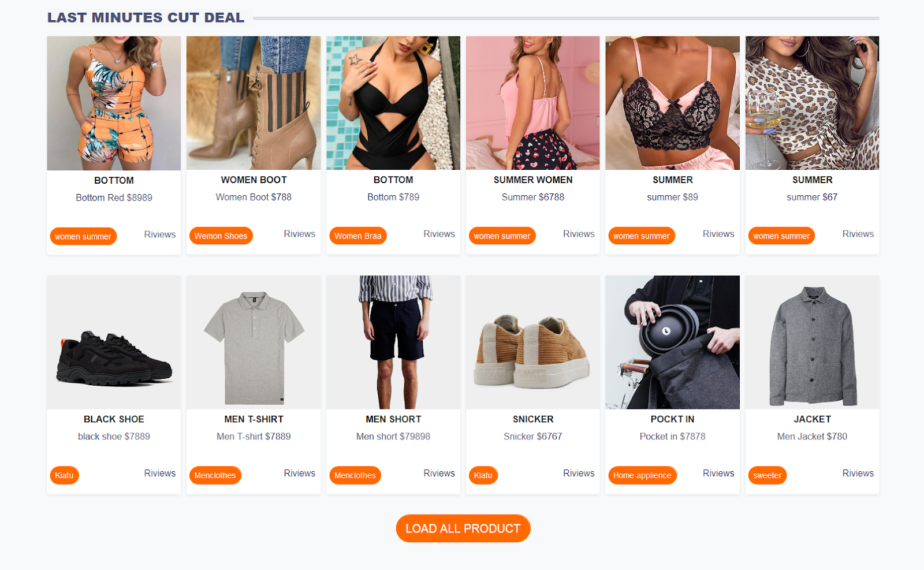Open the leopard print Summer $67 image
924x570 pixels.
812,103
